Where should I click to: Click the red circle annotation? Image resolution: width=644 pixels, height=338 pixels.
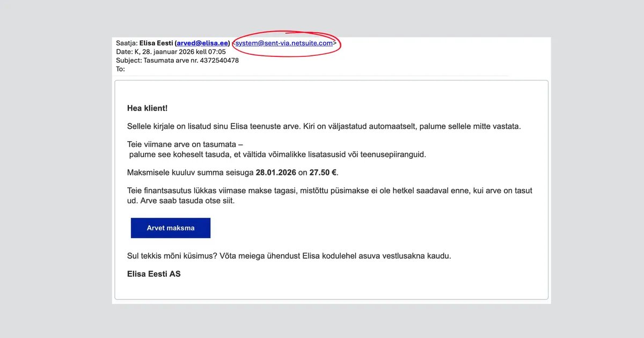(286, 43)
